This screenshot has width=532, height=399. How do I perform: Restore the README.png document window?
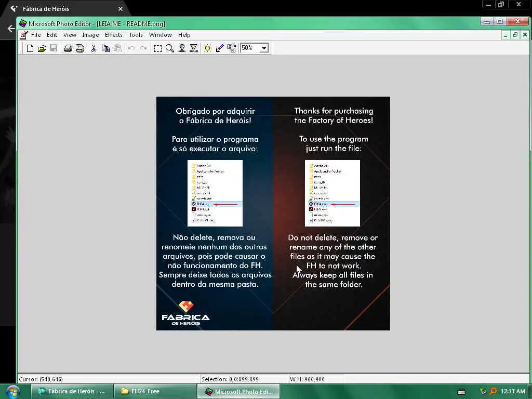(515, 35)
